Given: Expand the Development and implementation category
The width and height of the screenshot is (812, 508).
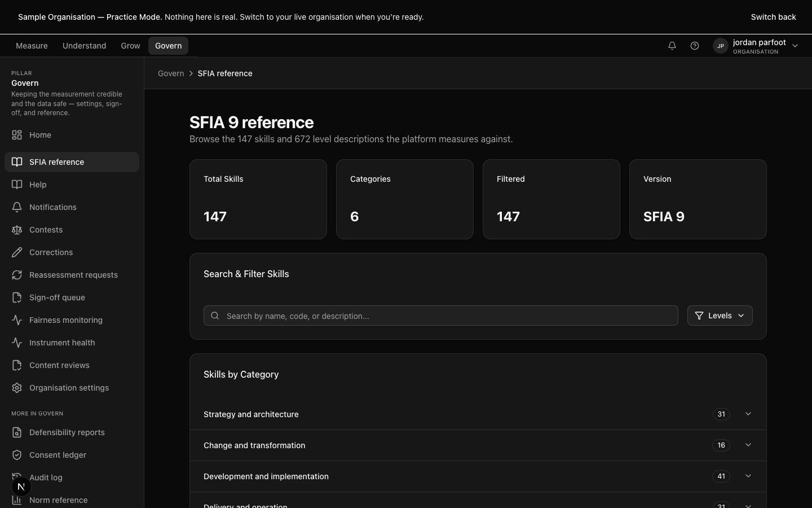Looking at the screenshot, I should 478,476.
